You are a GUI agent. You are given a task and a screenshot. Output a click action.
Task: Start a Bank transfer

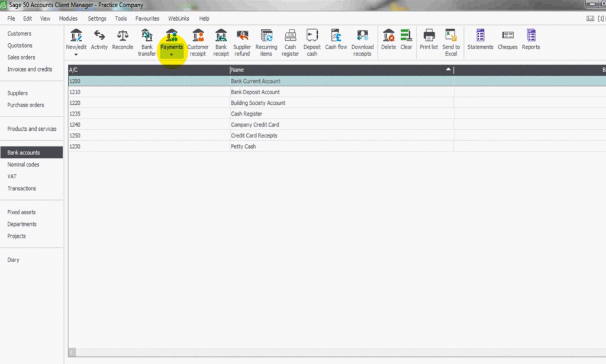click(147, 43)
